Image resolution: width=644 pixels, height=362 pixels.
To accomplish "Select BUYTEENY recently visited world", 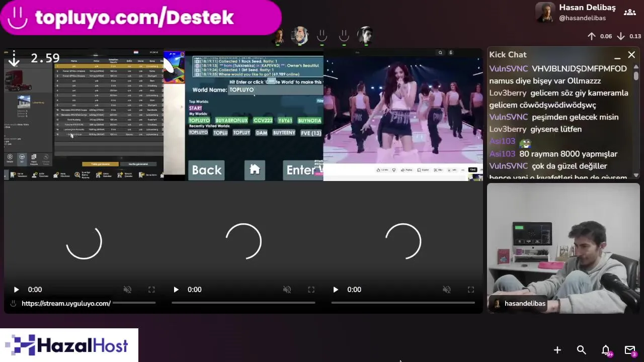I will coord(284,133).
